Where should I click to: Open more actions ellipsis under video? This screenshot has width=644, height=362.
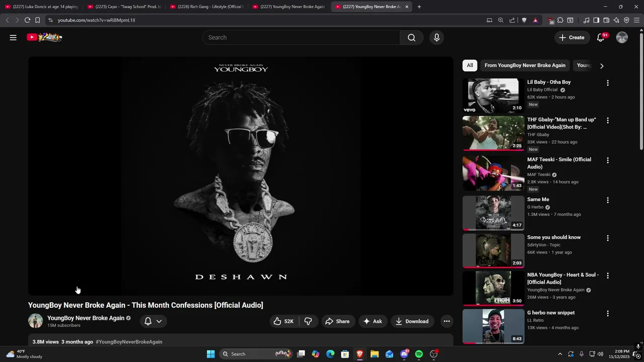[x=446, y=321]
